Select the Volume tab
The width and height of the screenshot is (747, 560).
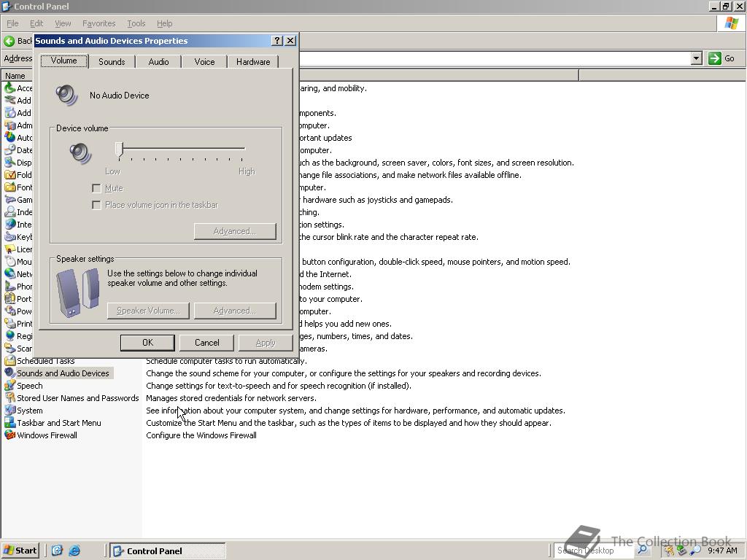64,61
